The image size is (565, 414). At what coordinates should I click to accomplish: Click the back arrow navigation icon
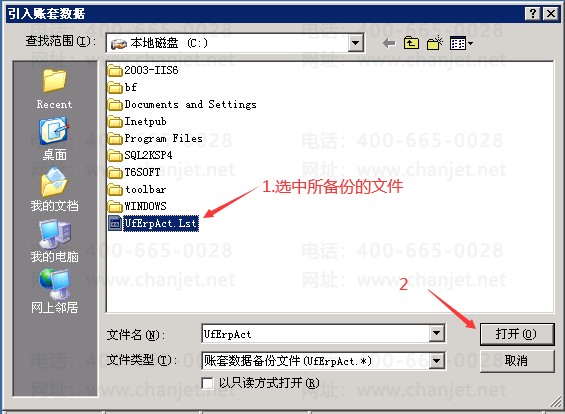(x=389, y=44)
